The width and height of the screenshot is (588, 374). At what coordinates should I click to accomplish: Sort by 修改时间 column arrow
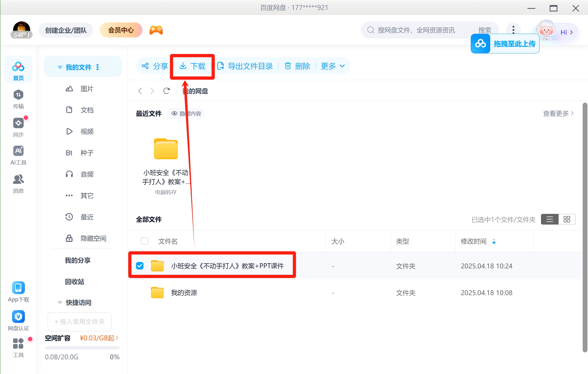point(494,241)
